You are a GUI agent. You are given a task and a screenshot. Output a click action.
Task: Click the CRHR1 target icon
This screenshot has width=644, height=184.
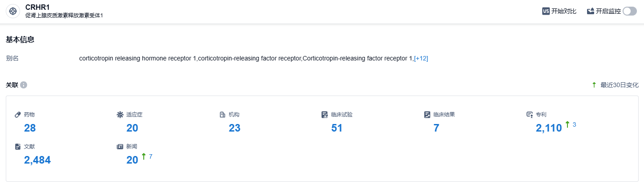(13, 11)
